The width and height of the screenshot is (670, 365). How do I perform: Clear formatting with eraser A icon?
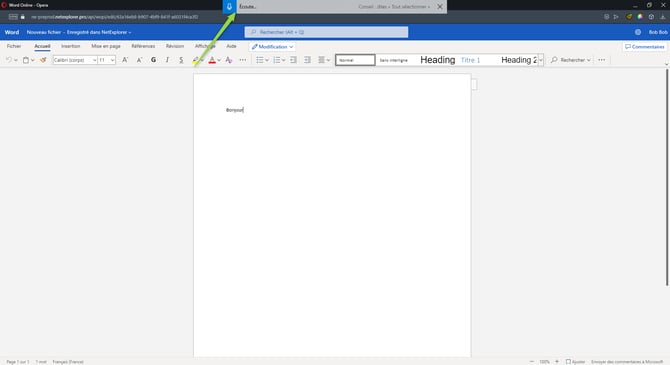coord(229,60)
